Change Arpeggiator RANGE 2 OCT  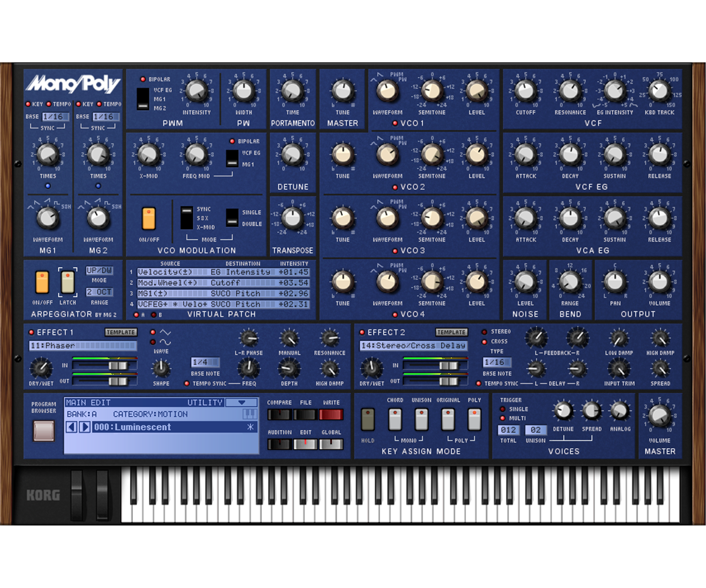[x=99, y=292]
